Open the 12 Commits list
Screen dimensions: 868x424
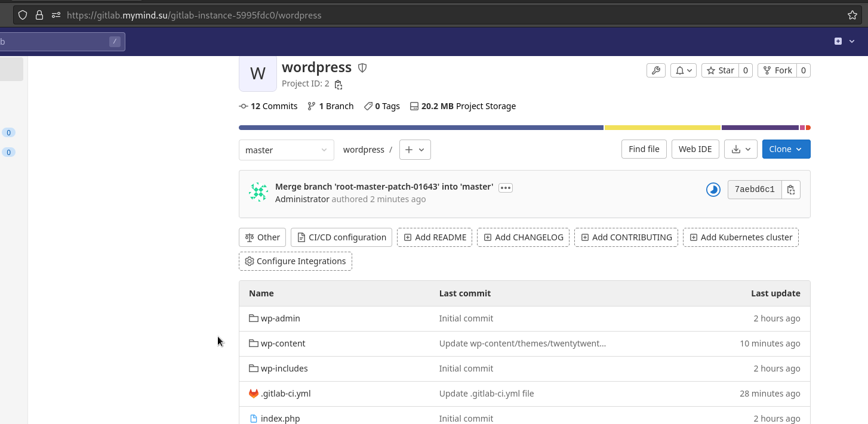(268, 106)
